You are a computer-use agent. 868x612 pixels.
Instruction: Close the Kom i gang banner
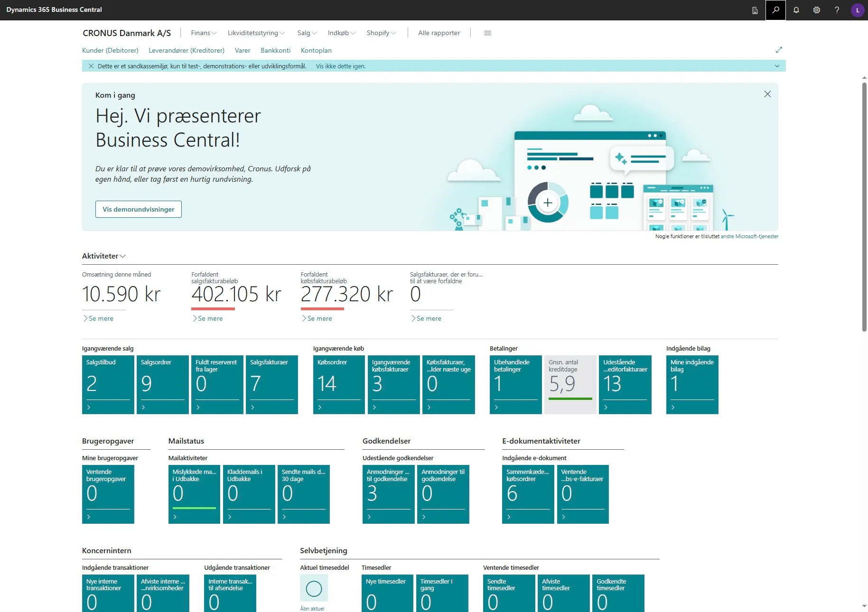click(767, 94)
